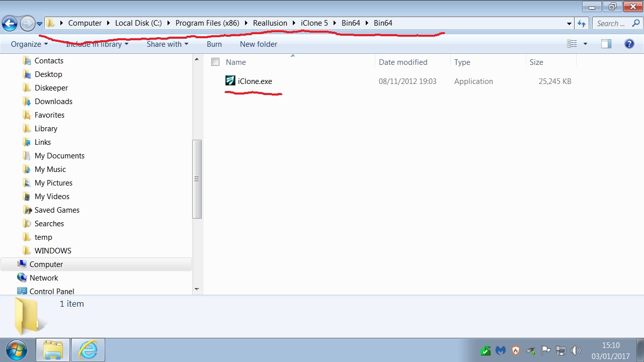Select Diskeeper folder in tree
Viewport: 644px width, 362px height.
point(51,88)
